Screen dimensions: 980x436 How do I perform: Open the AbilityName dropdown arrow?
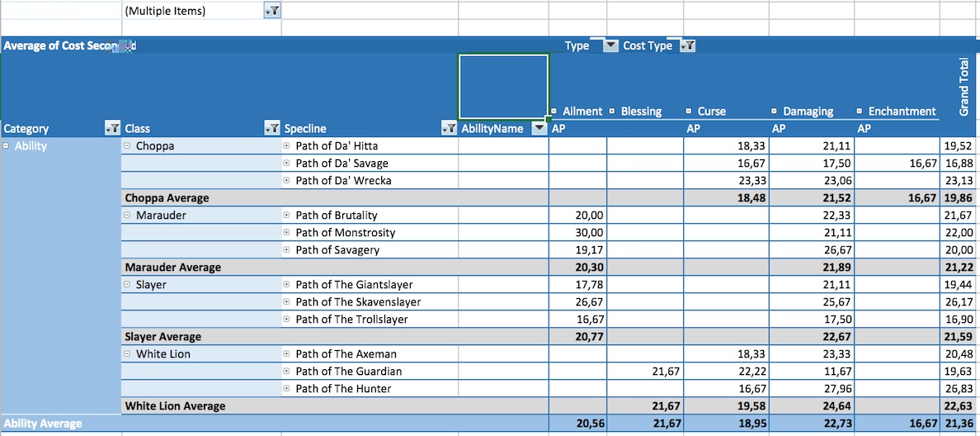pyautogui.click(x=539, y=128)
